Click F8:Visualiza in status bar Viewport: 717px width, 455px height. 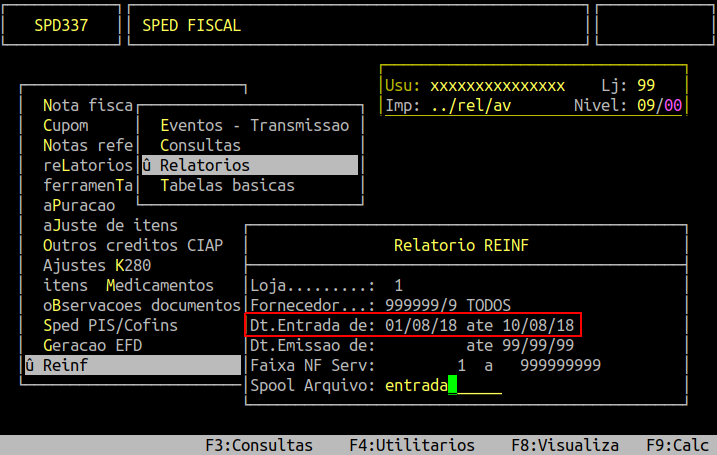click(564, 445)
